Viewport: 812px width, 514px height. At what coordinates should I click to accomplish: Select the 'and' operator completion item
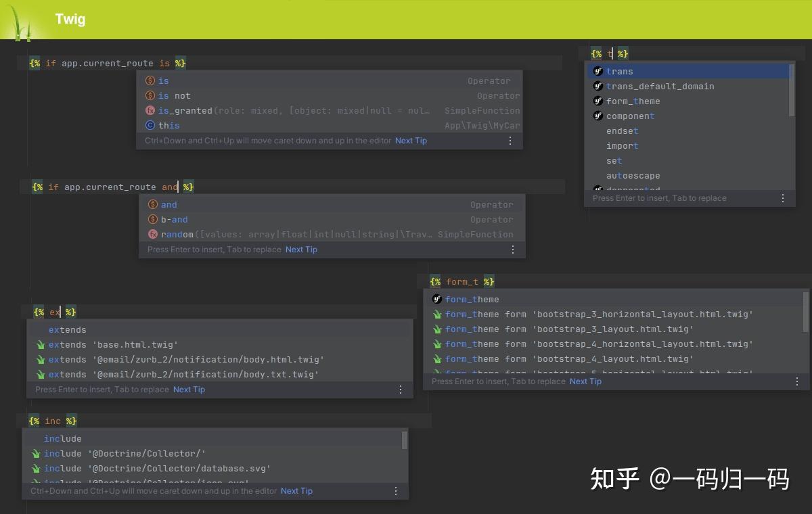tap(332, 204)
